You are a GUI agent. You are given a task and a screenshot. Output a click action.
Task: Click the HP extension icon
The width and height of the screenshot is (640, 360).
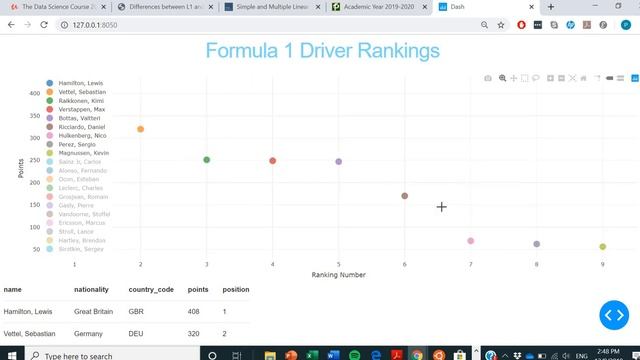(570, 25)
